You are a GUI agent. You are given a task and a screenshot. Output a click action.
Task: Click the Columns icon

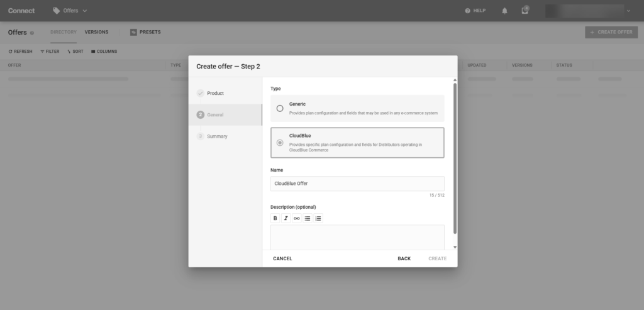(93, 52)
